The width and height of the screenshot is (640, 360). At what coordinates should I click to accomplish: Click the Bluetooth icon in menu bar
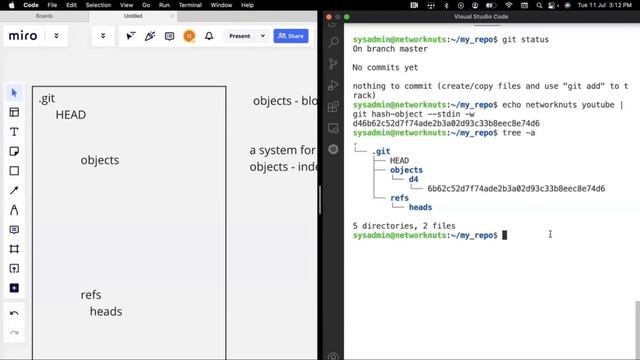point(446,5)
